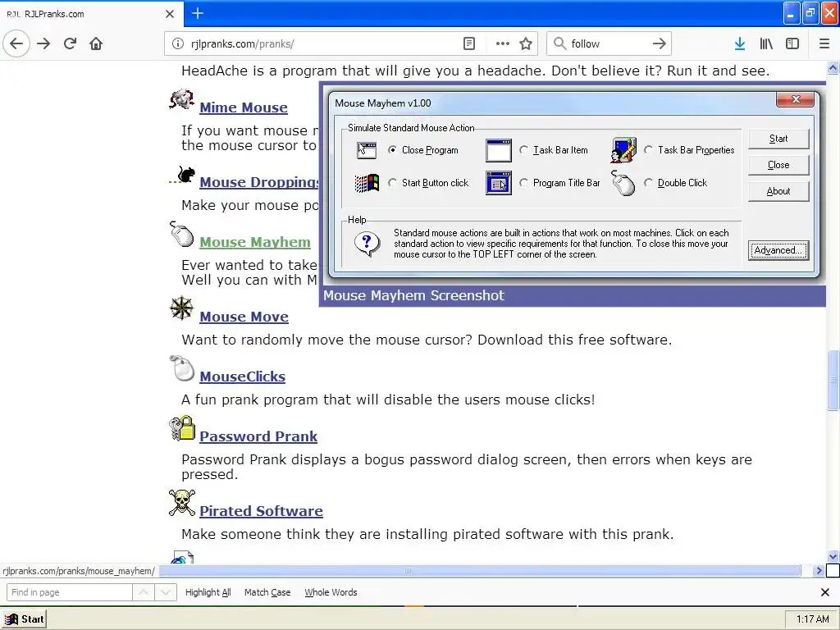Click the Mouse Droppings icon

(x=182, y=176)
